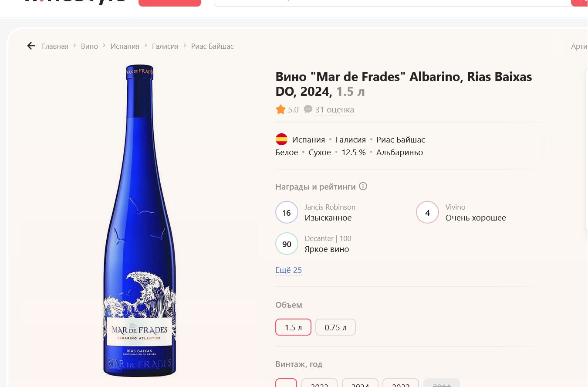The width and height of the screenshot is (588, 387).
Task: Expand the "Ещё 25" awards list
Action: (288, 270)
